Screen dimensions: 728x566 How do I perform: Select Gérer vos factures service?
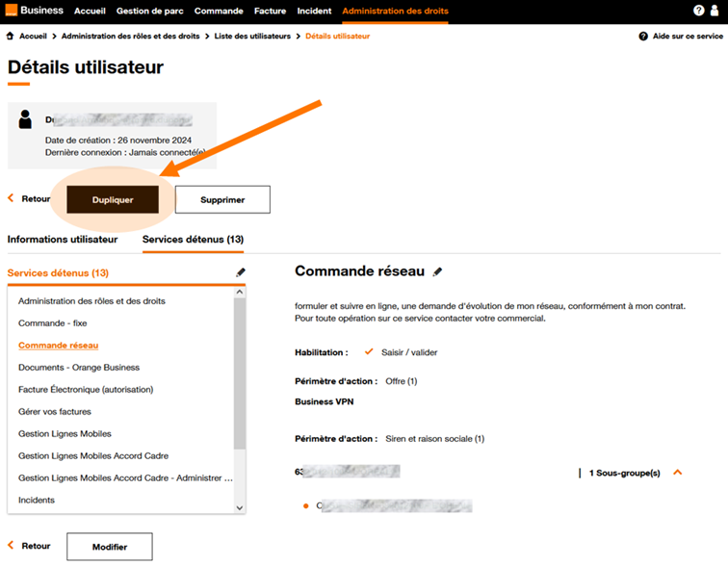pyautogui.click(x=55, y=412)
